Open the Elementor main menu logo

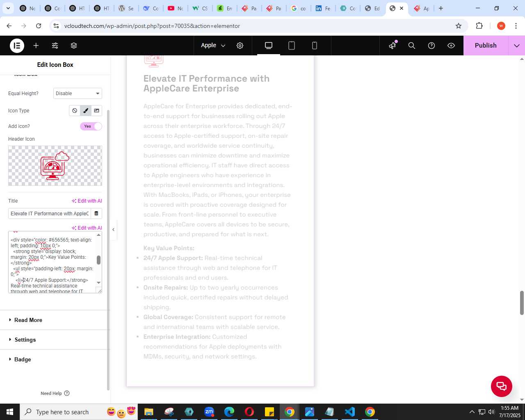(17, 46)
